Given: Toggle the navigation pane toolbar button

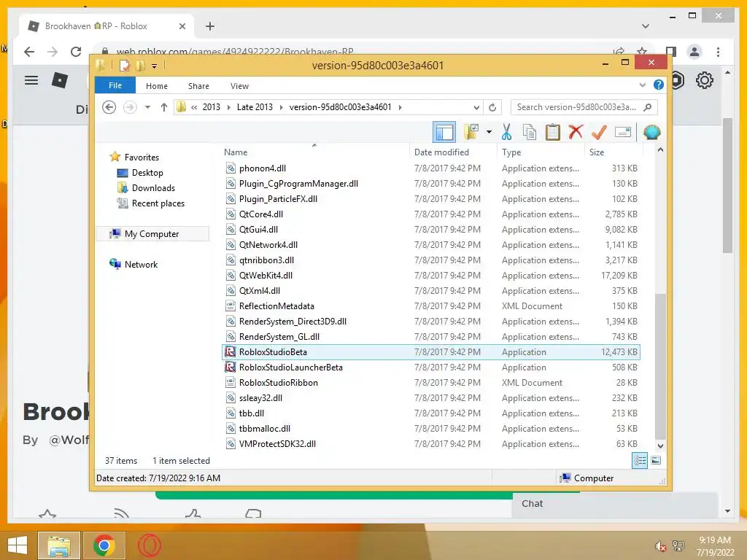Looking at the screenshot, I should 444,132.
